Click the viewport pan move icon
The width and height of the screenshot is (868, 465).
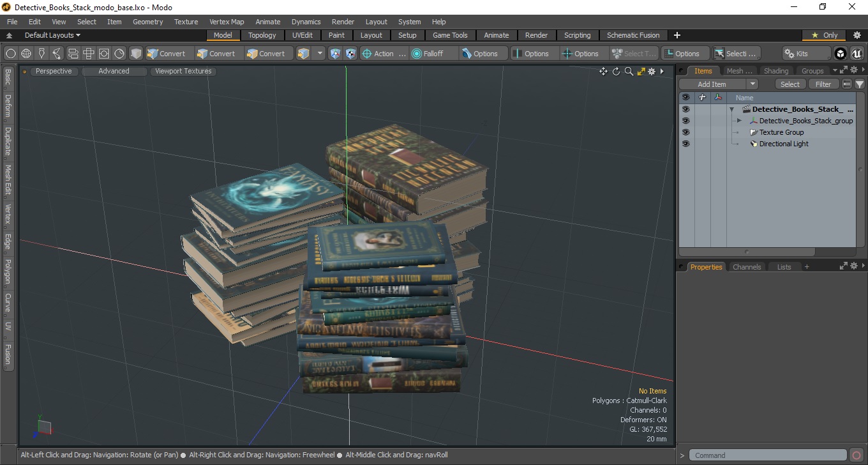click(x=603, y=72)
